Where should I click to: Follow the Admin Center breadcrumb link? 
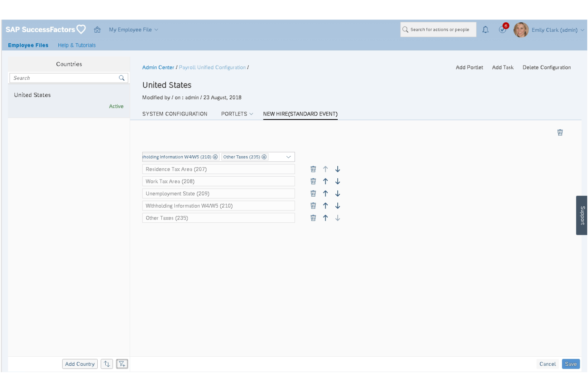pyautogui.click(x=158, y=68)
